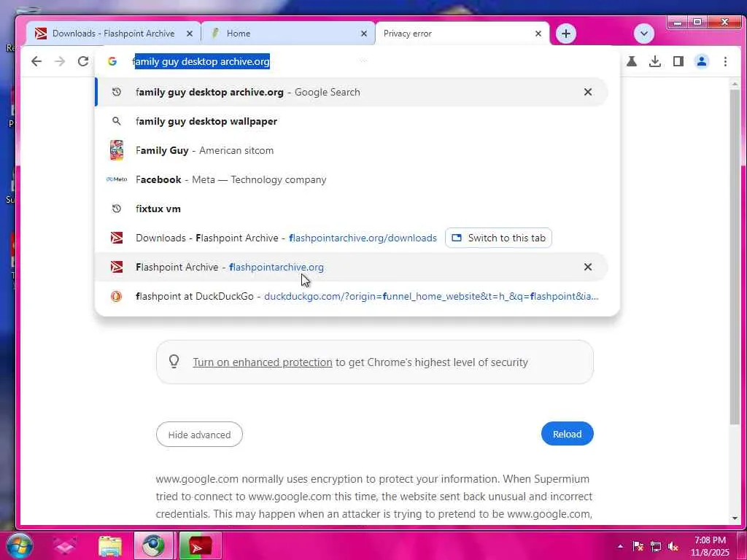The image size is (747, 560).
Task: Click the DuckDuckGo favicon icon
Action: (x=116, y=296)
